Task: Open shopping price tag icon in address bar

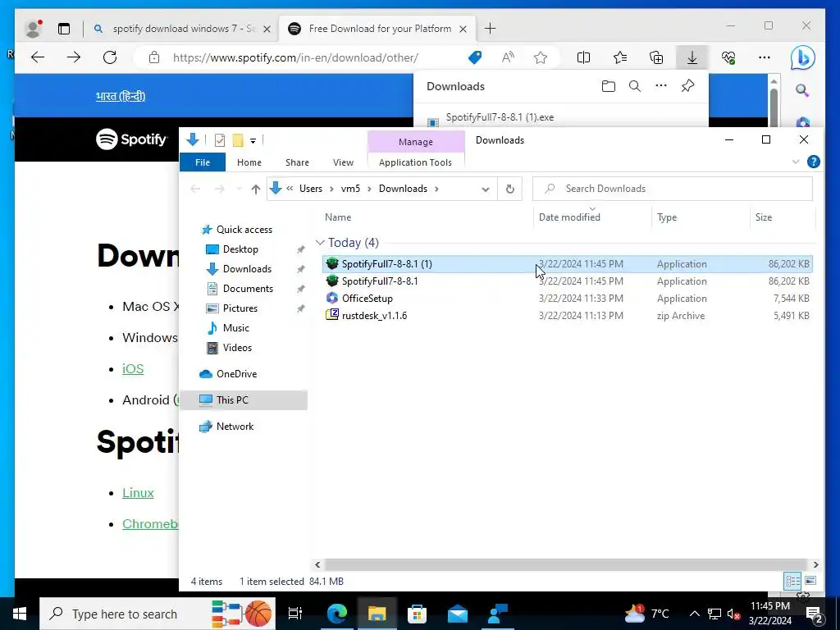Action: 475,57
